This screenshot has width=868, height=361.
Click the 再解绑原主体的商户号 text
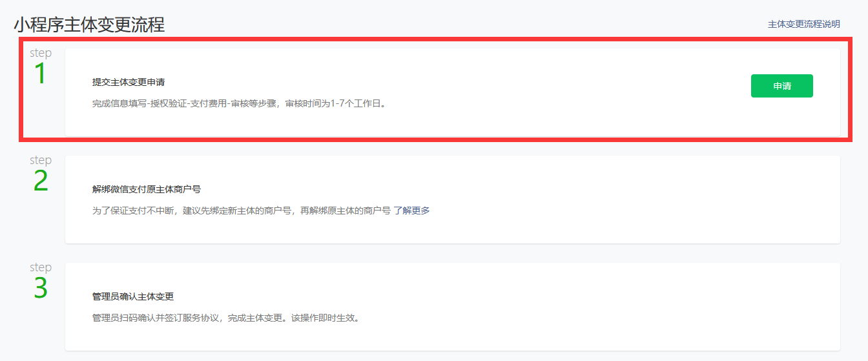click(345, 211)
